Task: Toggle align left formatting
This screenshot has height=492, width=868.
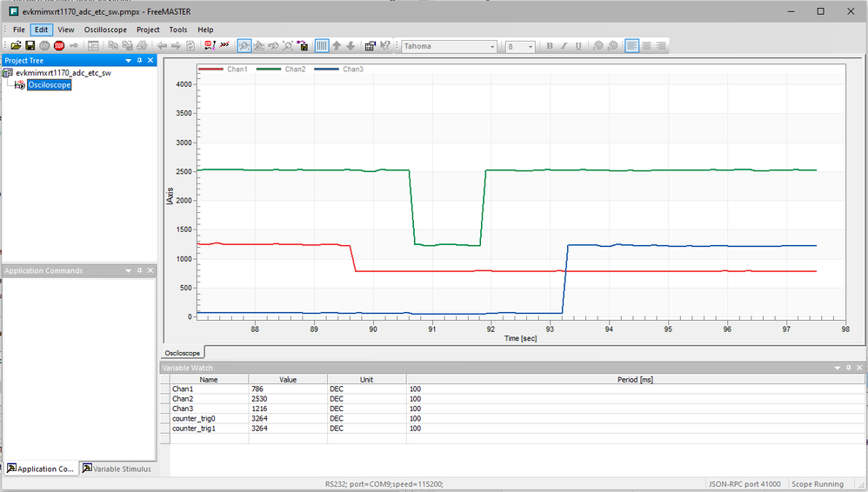Action: 632,46
